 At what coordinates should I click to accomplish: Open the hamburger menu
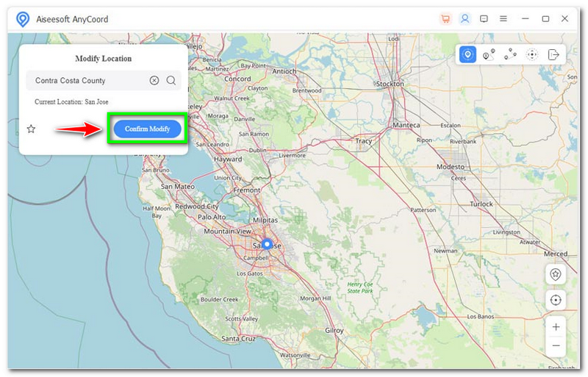coord(503,18)
